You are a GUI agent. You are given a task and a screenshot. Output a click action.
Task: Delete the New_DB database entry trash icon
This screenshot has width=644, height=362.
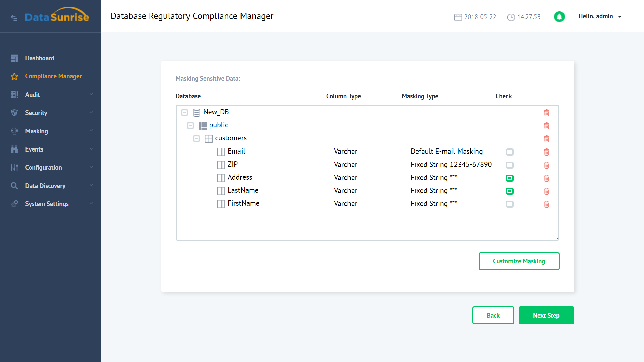(546, 113)
